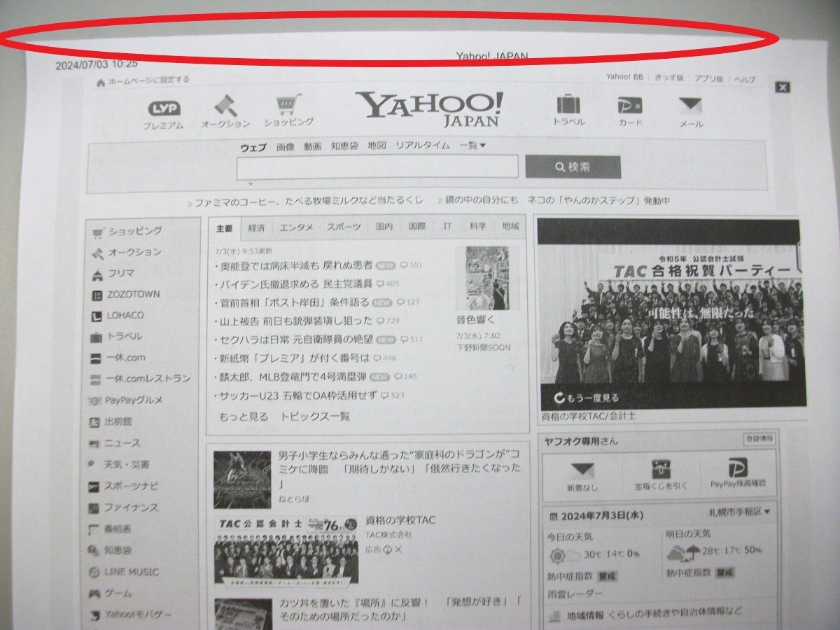Open the news photo thumbnail above 音色響く
The image size is (840, 630).
pyautogui.click(x=487, y=277)
